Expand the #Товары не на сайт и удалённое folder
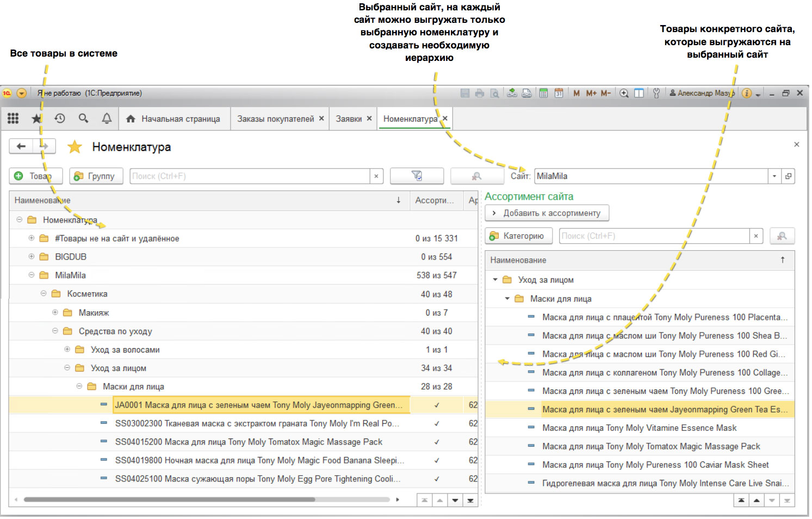 [32, 238]
